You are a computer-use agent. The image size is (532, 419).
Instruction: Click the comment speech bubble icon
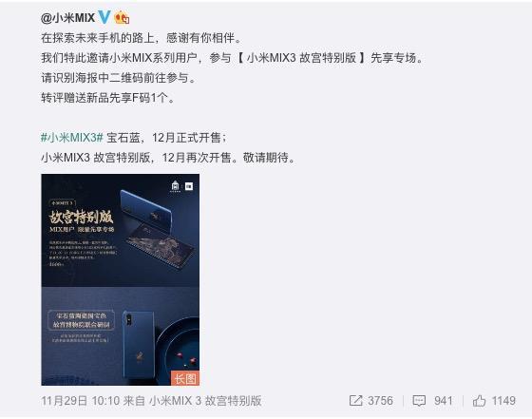point(419,401)
